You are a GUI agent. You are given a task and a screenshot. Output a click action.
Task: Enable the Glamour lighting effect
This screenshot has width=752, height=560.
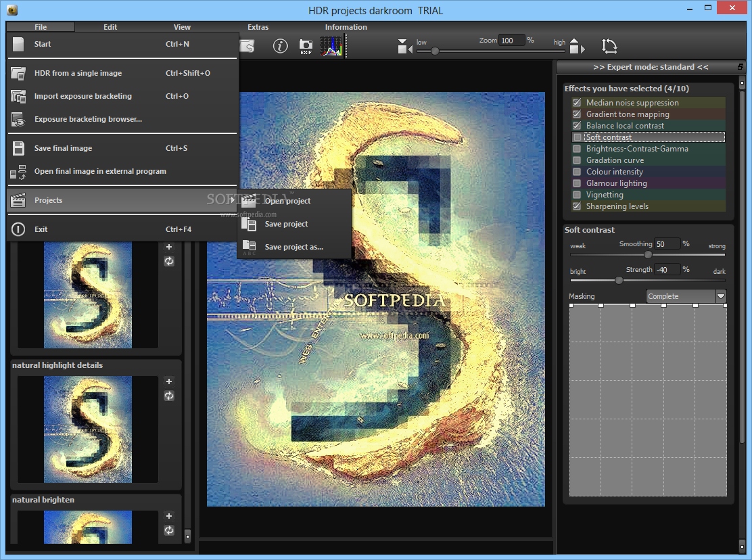[x=577, y=183]
